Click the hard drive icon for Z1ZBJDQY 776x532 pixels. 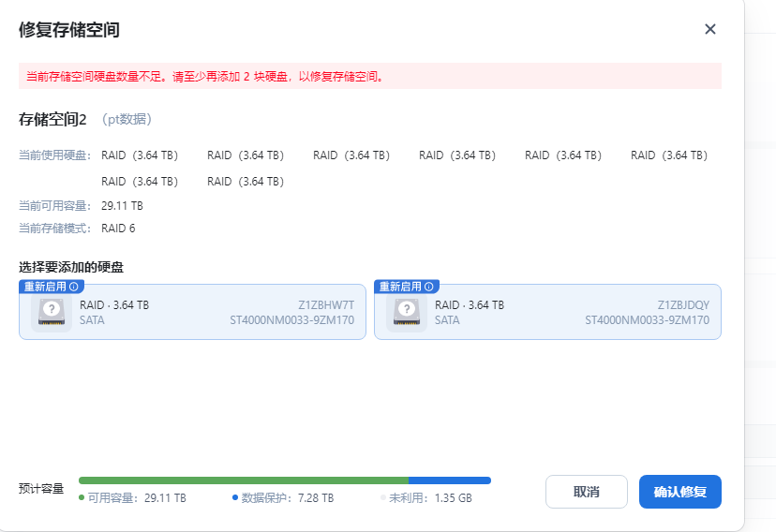click(x=407, y=313)
